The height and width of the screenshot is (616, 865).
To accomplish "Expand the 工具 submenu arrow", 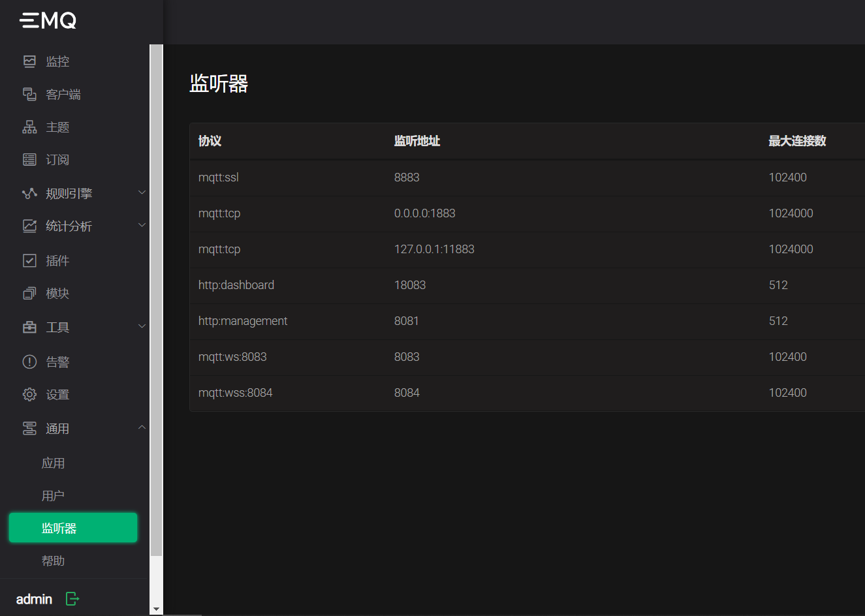I will click(x=142, y=326).
